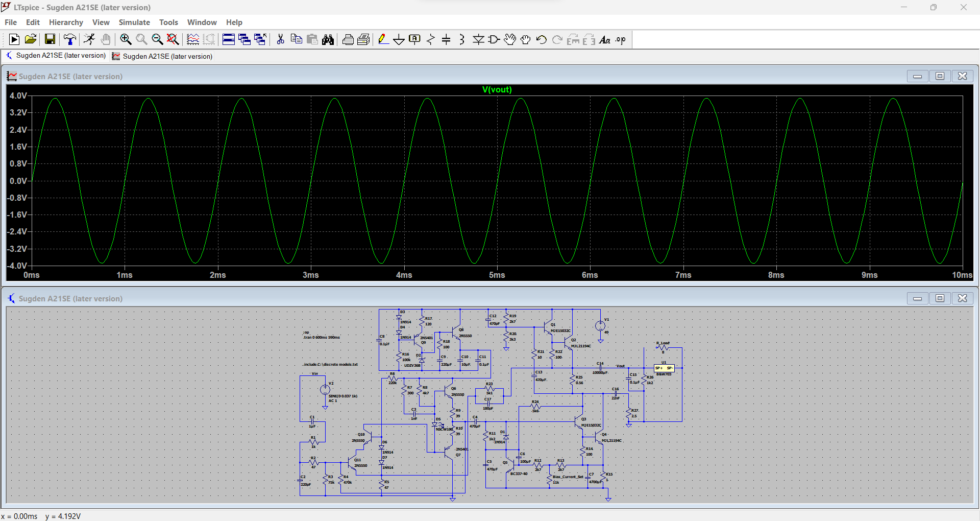Select the Move hand tool
Image resolution: width=980 pixels, height=521 pixels.
pos(510,39)
